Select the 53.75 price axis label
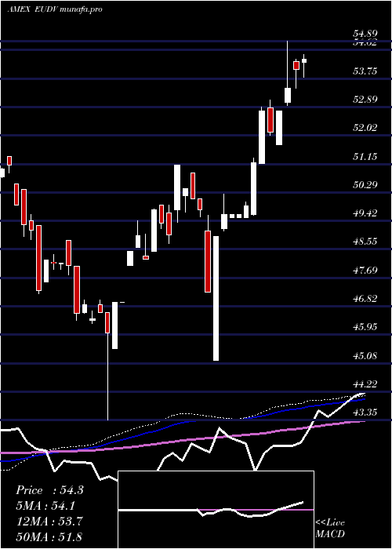This screenshot has width=392, height=549. [365, 71]
